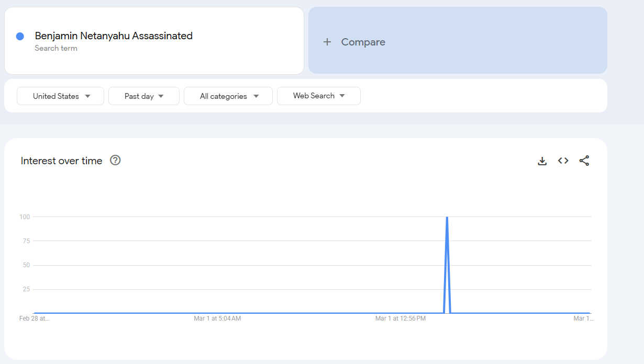Click the 25 value on y-axis
Image resolution: width=644 pixels, height=364 pixels.
[x=26, y=289]
